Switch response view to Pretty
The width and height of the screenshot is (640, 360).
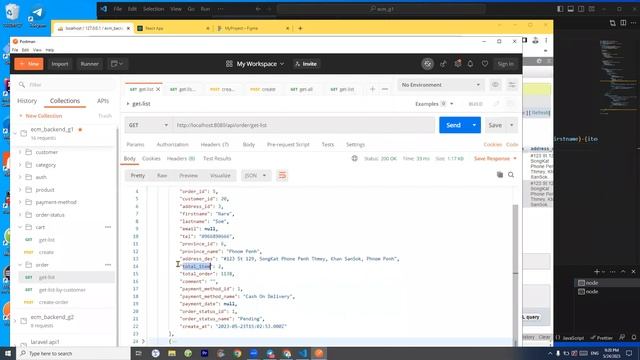click(x=138, y=176)
